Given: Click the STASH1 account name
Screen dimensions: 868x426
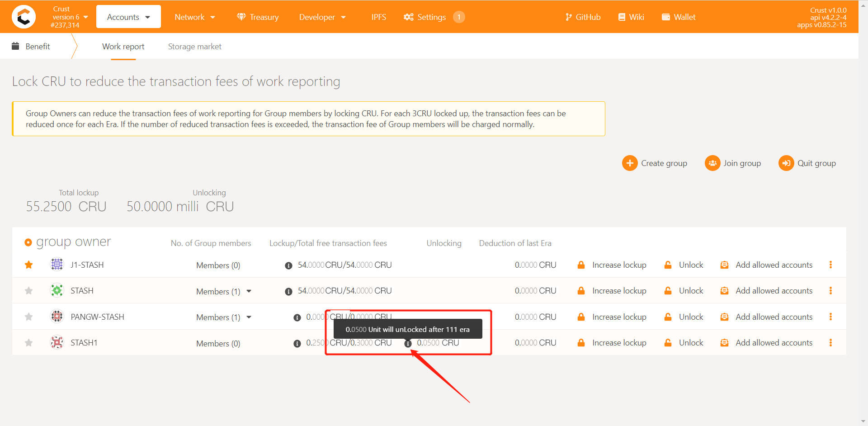Looking at the screenshot, I should click(x=84, y=342).
